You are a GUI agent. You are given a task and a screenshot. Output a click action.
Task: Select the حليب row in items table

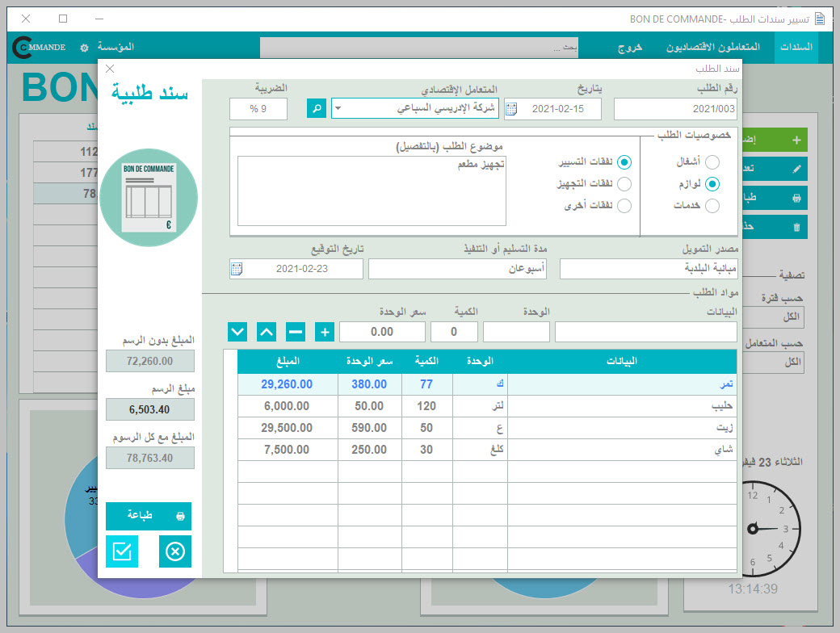point(622,406)
